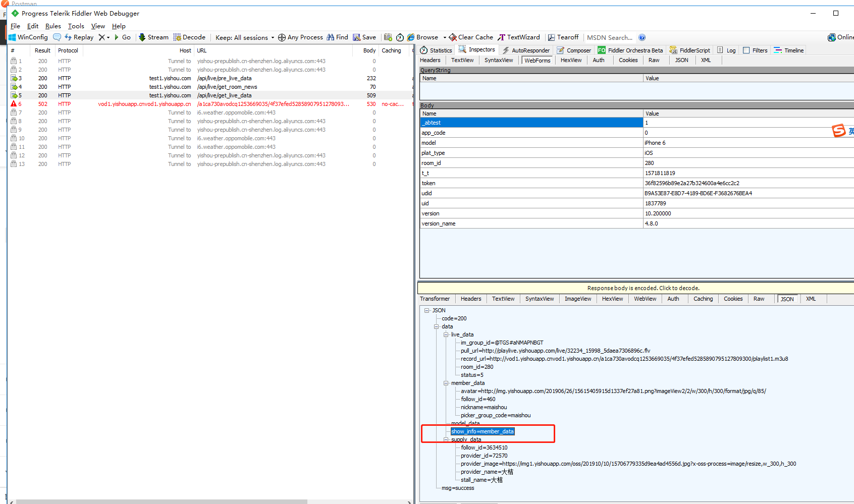This screenshot has height=504, width=854.
Task: Click the comment speech bubble icon
Action: 57,37
